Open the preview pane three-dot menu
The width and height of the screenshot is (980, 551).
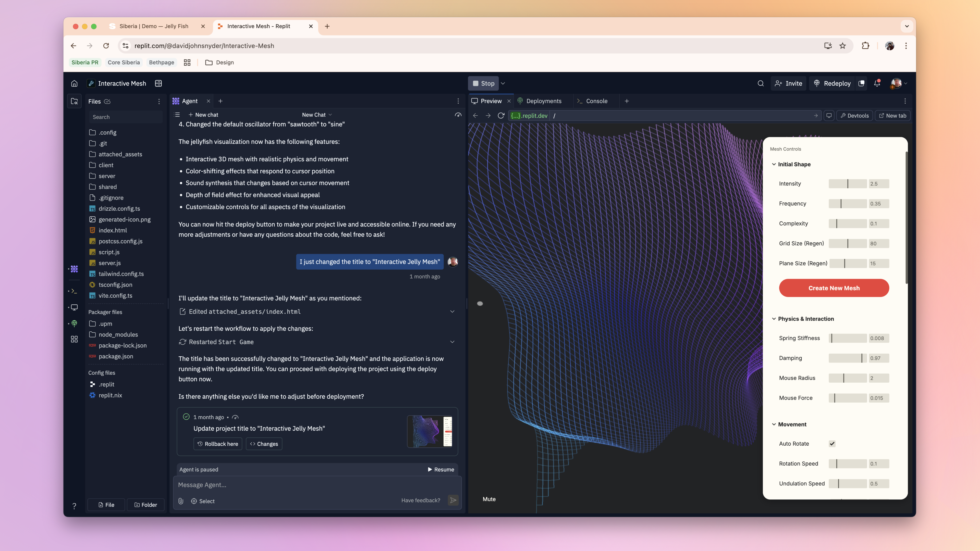[905, 101]
